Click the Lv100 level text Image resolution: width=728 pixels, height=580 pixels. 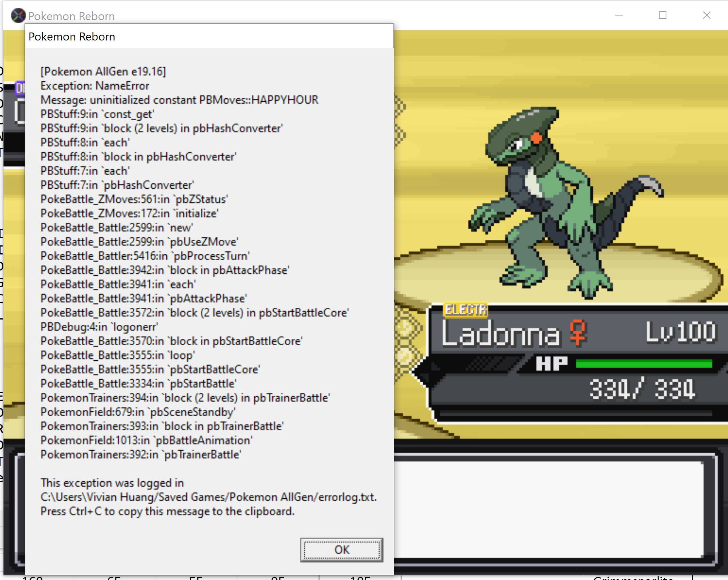coord(681,332)
